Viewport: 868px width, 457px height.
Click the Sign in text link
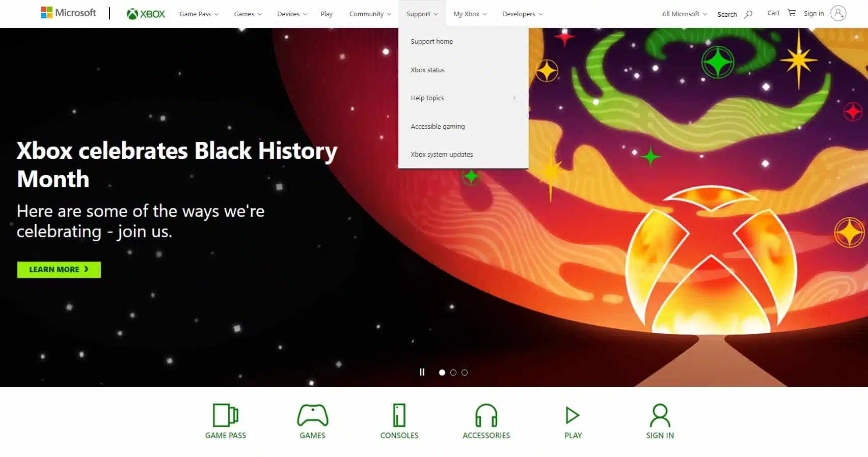pyautogui.click(x=813, y=14)
